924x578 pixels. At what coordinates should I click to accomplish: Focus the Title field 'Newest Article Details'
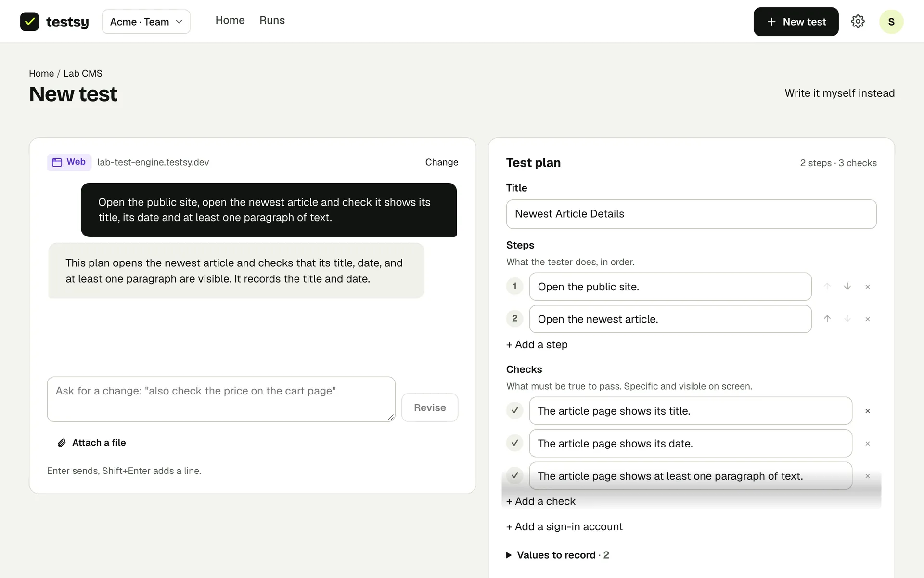click(691, 214)
